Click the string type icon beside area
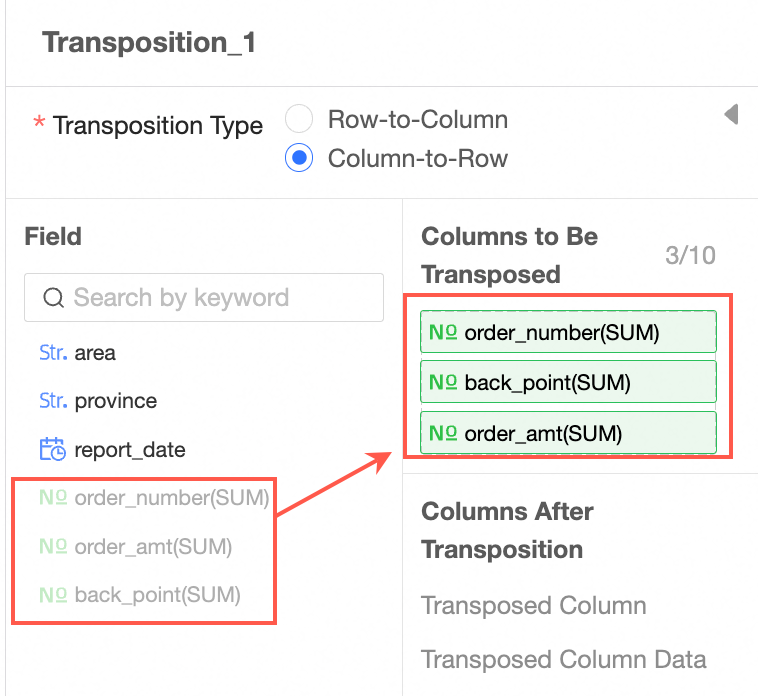 [x=53, y=353]
